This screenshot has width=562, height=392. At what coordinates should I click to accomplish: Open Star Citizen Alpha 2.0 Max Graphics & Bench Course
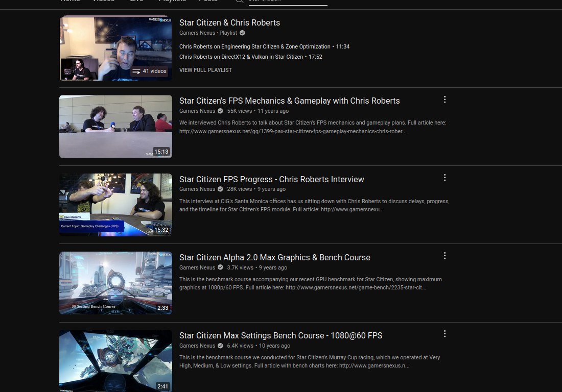click(274, 257)
